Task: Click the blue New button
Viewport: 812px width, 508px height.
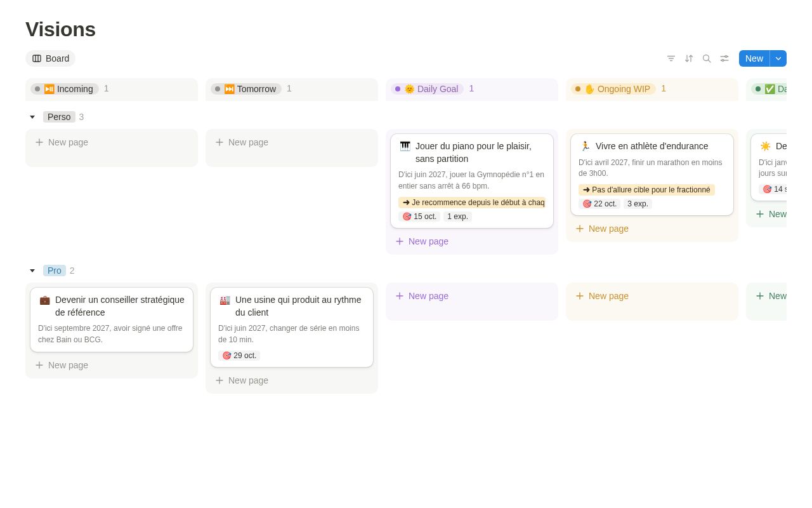Action: 754,58
